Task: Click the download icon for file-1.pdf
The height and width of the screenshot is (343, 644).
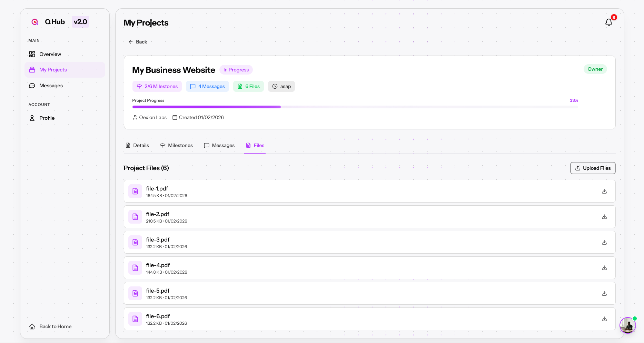Action: 604,191
